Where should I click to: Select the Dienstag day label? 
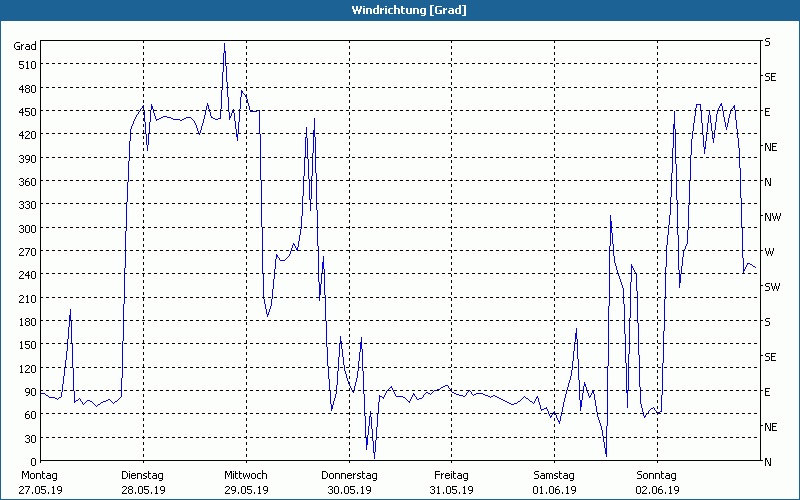point(143,475)
